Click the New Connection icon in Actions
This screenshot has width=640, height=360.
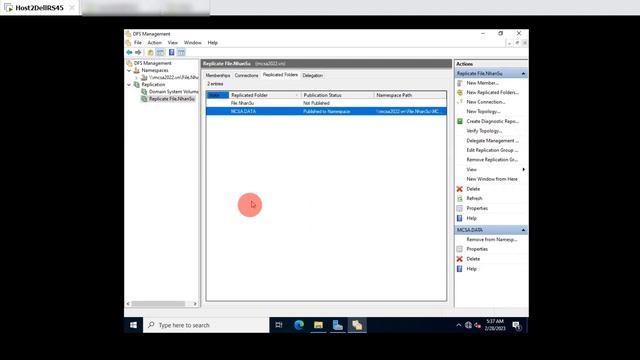[460, 102]
